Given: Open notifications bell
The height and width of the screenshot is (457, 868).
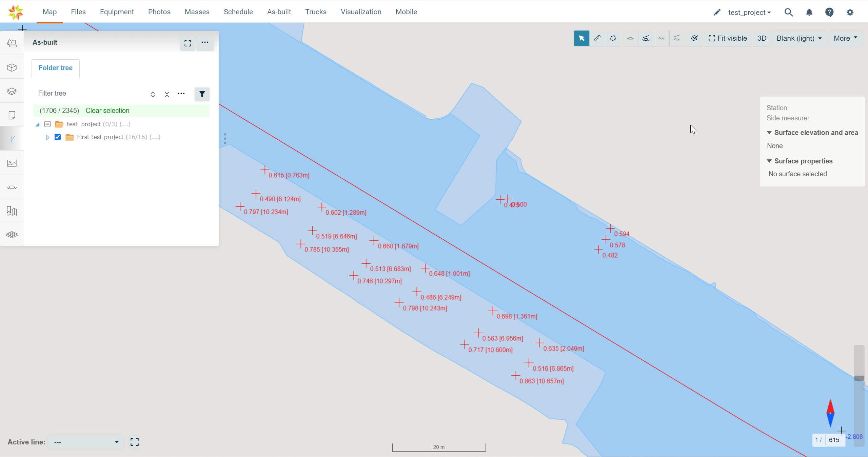Looking at the screenshot, I should (809, 13).
